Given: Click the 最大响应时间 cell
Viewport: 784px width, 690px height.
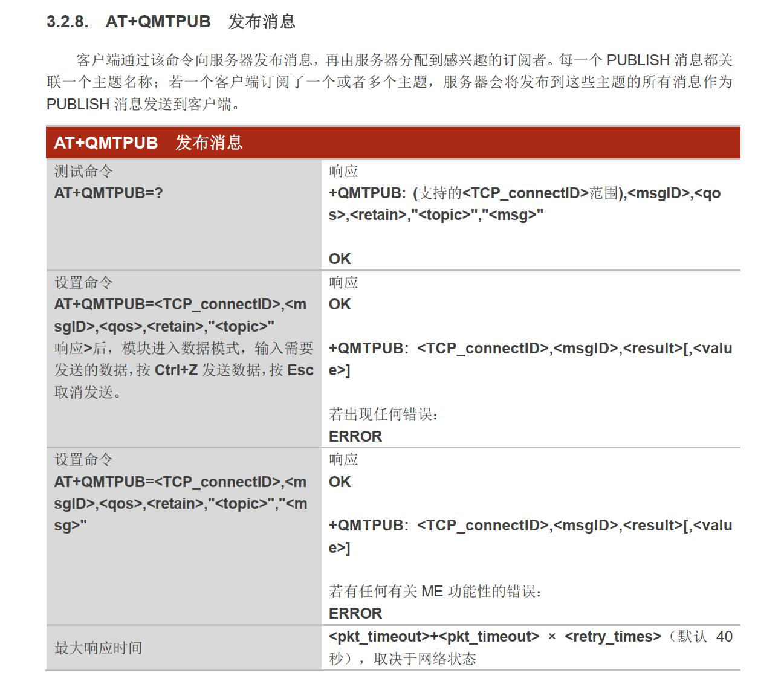Looking at the screenshot, I should point(99,648).
